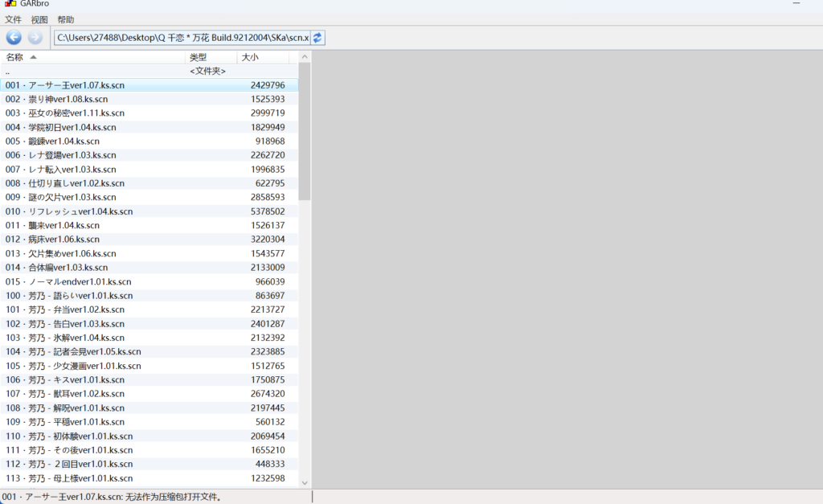Select file 015 · ノーマルendver1.01.ks.scn
This screenshot has width=823, height=504.
click(68, 282)
